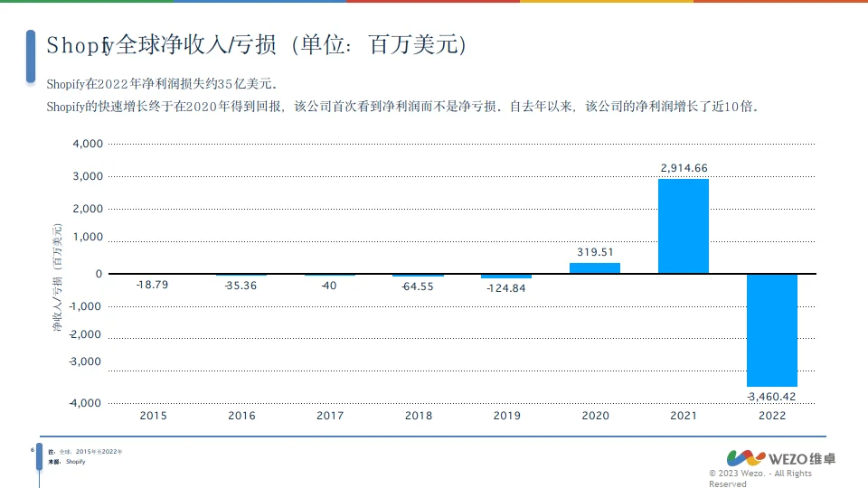Click the 319.51 data label
This screenshot has width=868, height=488.
[595, 252]
